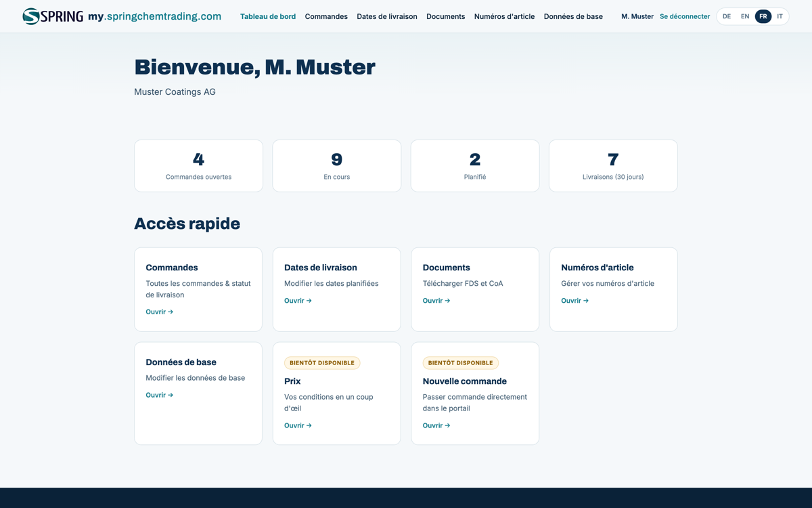Image resolution: width=812 pixels, height=508 pixels.
Task: Click Ouvrir in Nouvelle commande card
Action: [x=436, y=425]
